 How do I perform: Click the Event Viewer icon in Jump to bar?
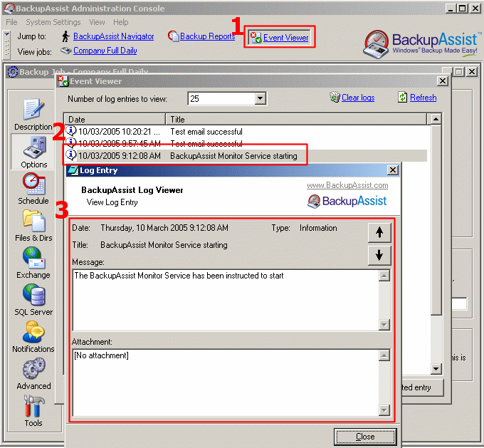[x=256, y=37]
